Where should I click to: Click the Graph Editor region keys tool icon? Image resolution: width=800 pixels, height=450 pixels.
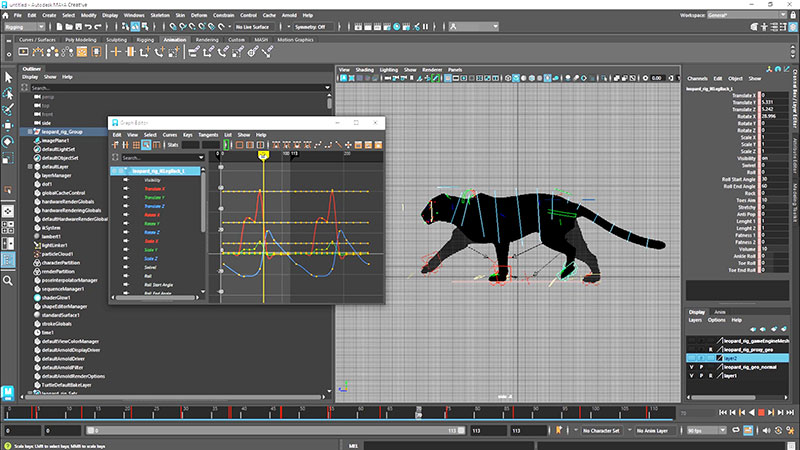146,145
